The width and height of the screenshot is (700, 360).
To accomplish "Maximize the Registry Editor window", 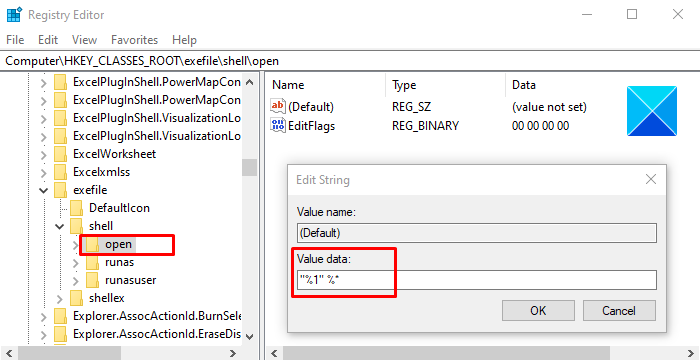I will pos(632,14).
